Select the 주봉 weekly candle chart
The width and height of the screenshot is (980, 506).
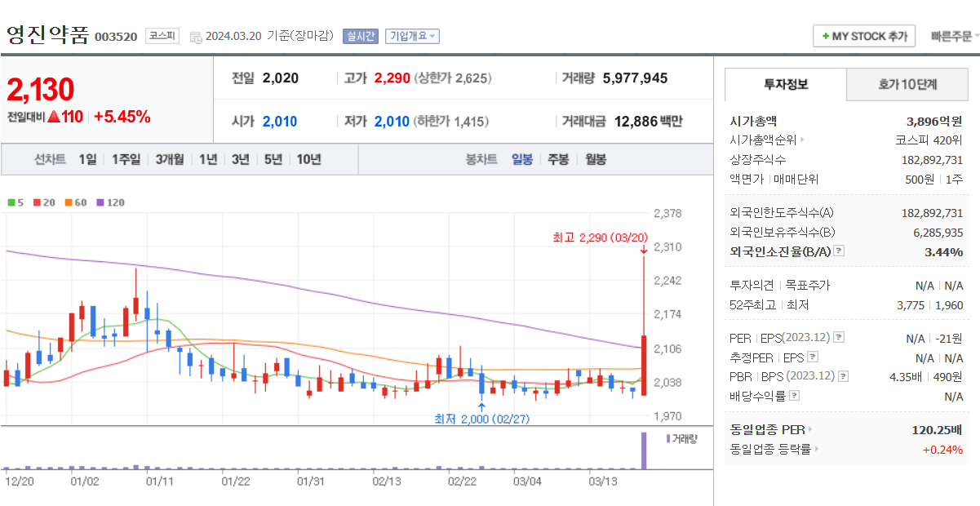pos(558,159)
